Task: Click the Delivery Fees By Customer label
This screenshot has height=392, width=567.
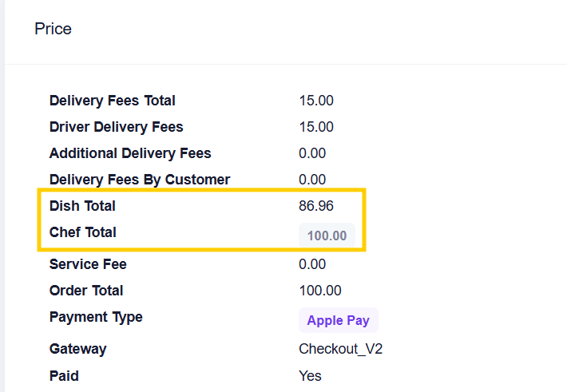Action: click(x=140, y=180)
